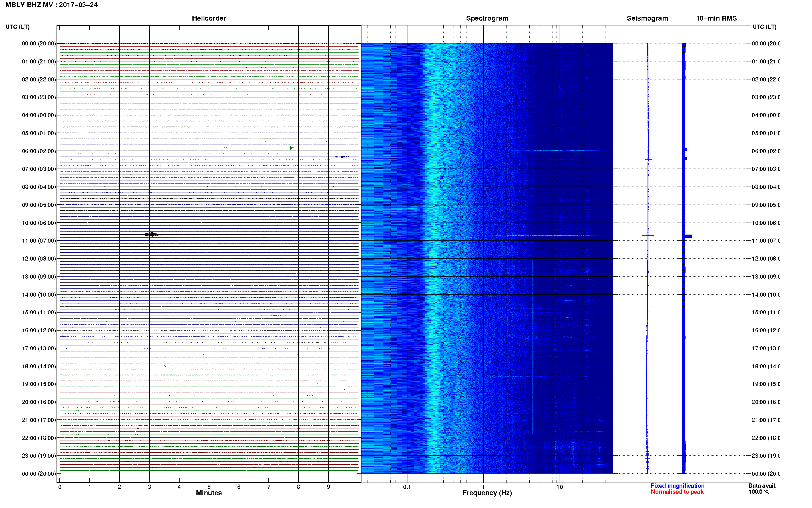Image resolution: width=812 pixels, height=508 pixels.
Task: Click the left '00:00 (20:00)' label at top
Action: coord(39,43)
